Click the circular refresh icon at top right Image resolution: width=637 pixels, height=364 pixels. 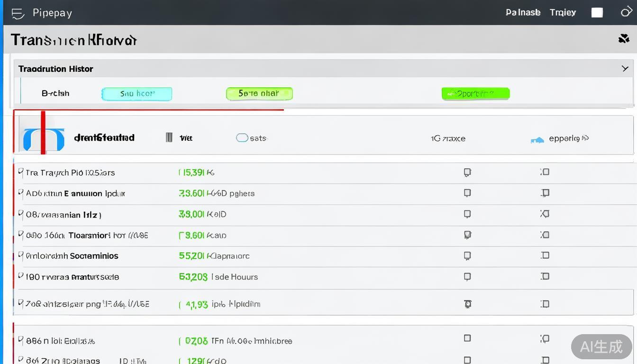[x=626, y=12]
